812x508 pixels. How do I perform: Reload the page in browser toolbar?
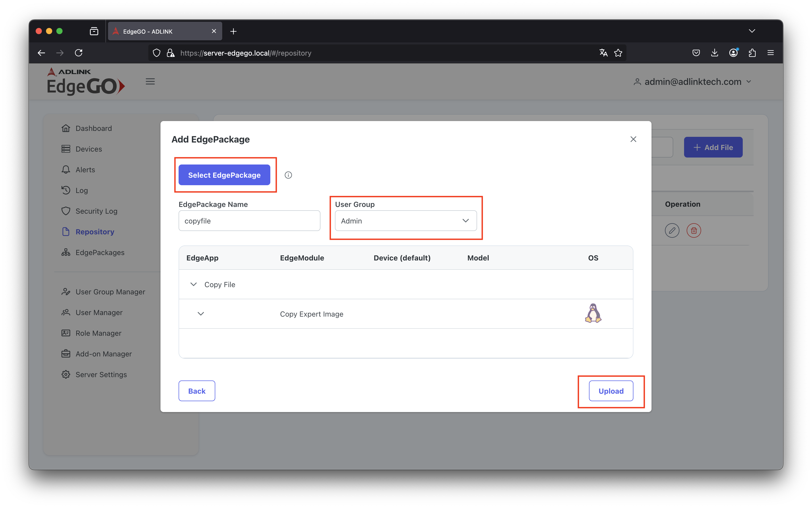[79, 53]
